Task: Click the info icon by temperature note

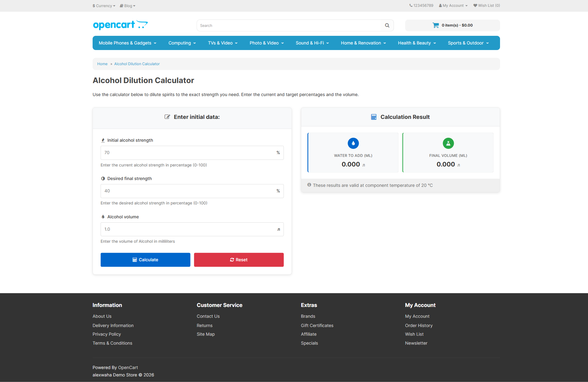Action: click(309, 185)
